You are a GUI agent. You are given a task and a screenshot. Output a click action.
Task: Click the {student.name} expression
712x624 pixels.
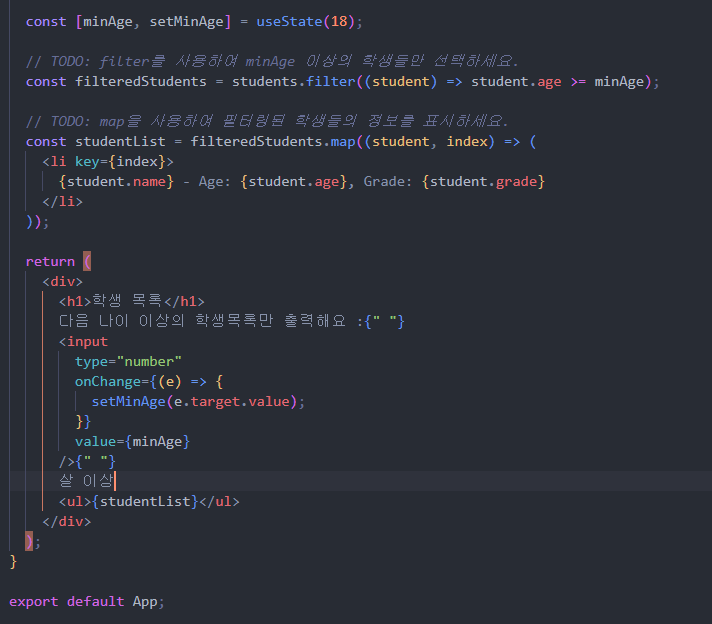(116, 182)
